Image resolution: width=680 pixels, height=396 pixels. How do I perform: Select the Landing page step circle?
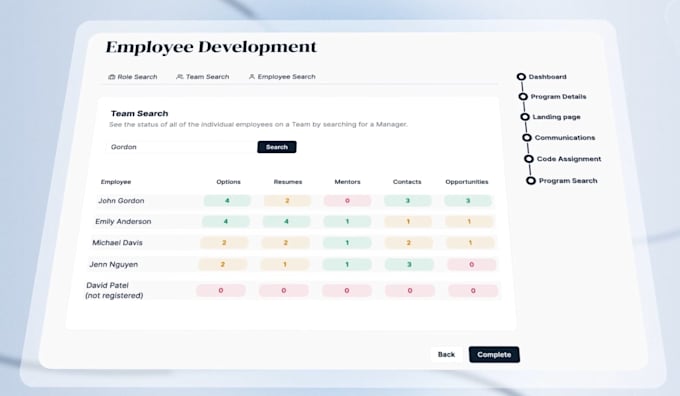[x=525, y=117]
